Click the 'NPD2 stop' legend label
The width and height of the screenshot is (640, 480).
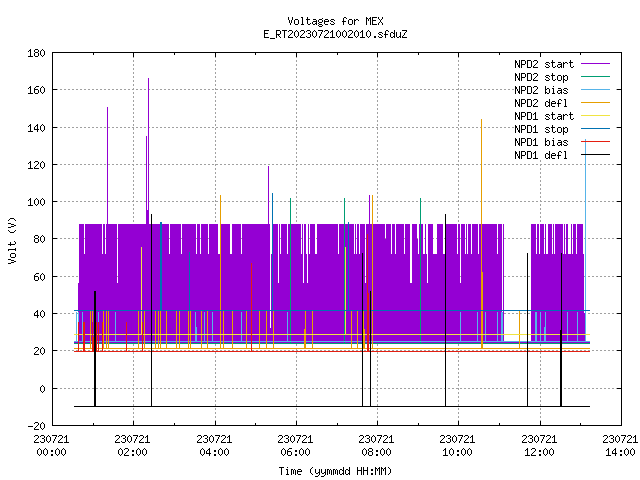pos(541,77)
